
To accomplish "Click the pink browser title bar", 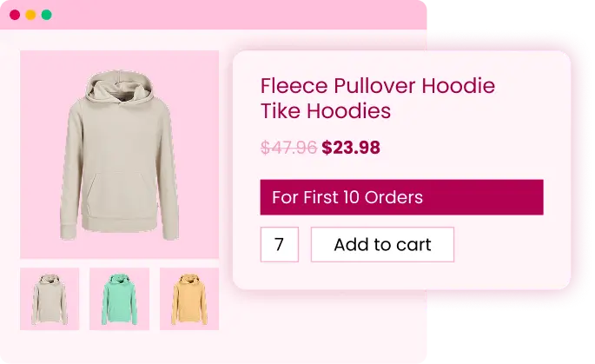I will pyautogui.click(x=214, y=15).
